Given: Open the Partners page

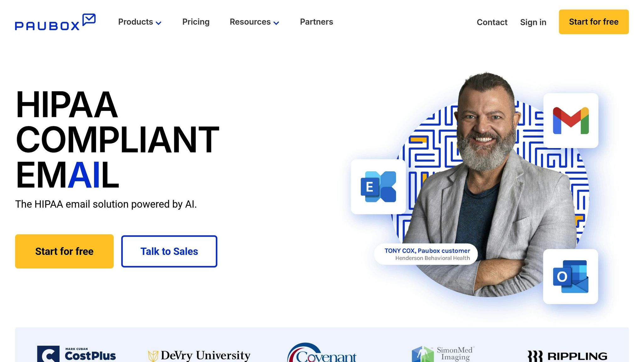Looking at the screenshot, I should 316,22.
